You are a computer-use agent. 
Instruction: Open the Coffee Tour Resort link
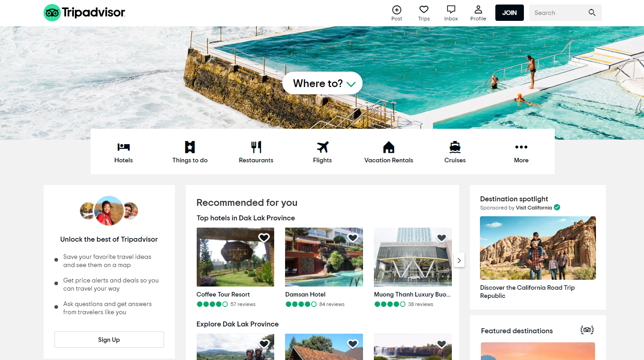223,294
